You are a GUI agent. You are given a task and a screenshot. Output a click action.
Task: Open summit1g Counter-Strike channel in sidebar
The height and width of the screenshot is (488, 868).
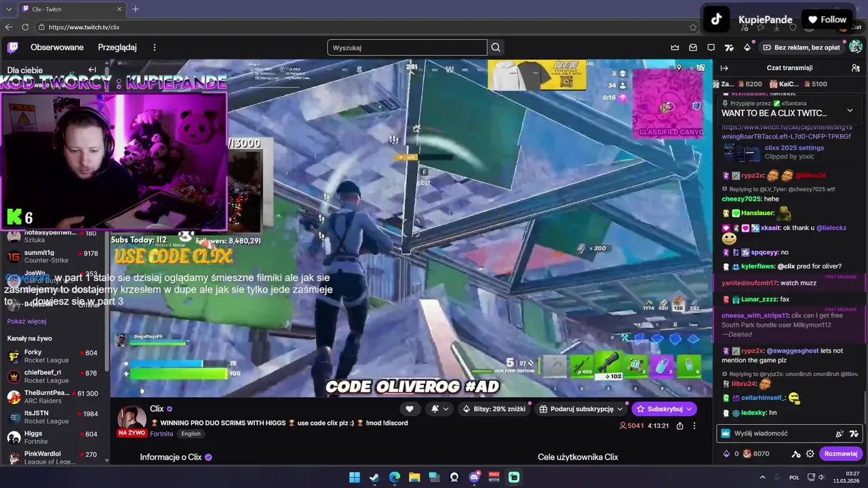coord(53,257)
